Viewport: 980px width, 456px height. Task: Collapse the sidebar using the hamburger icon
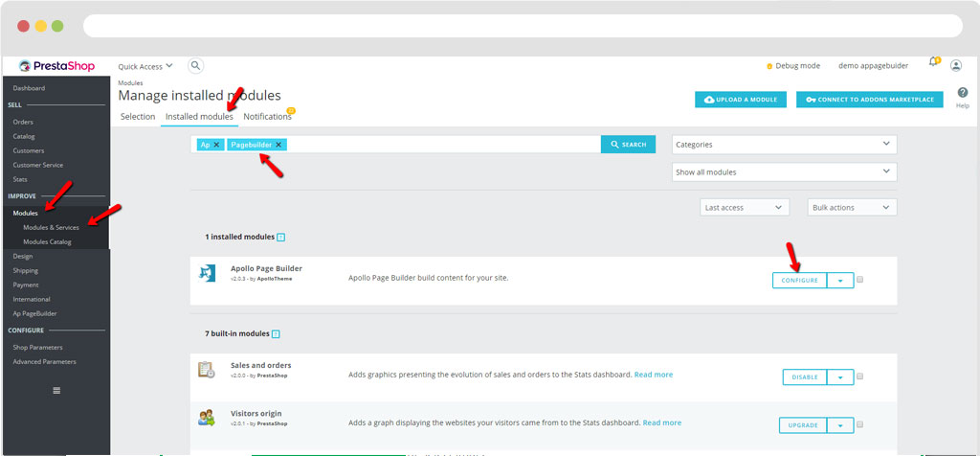click(x=56, y=390)
